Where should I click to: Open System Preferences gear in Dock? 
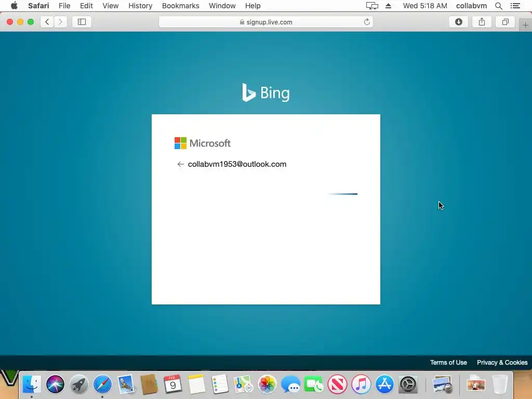coord(408,384)
